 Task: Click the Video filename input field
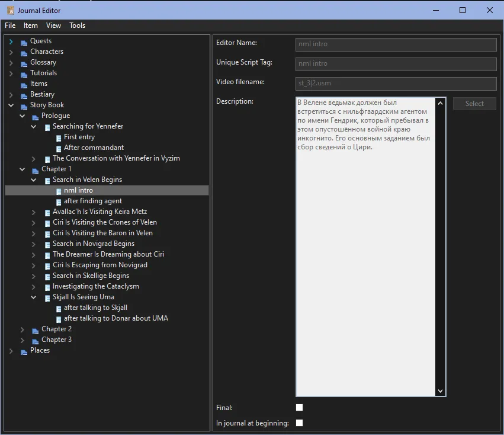[396, 84]
